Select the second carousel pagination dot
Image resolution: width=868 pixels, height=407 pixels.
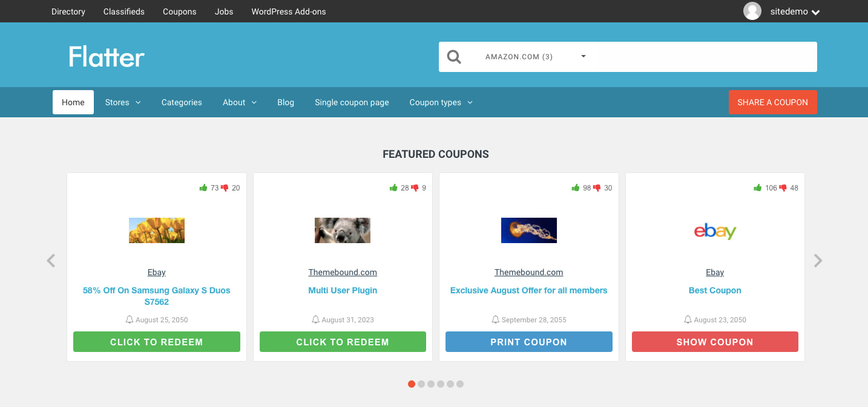(421, 384)
